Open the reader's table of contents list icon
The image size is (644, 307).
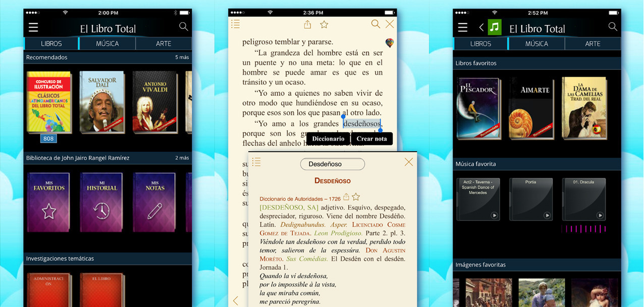click(235, 24)
